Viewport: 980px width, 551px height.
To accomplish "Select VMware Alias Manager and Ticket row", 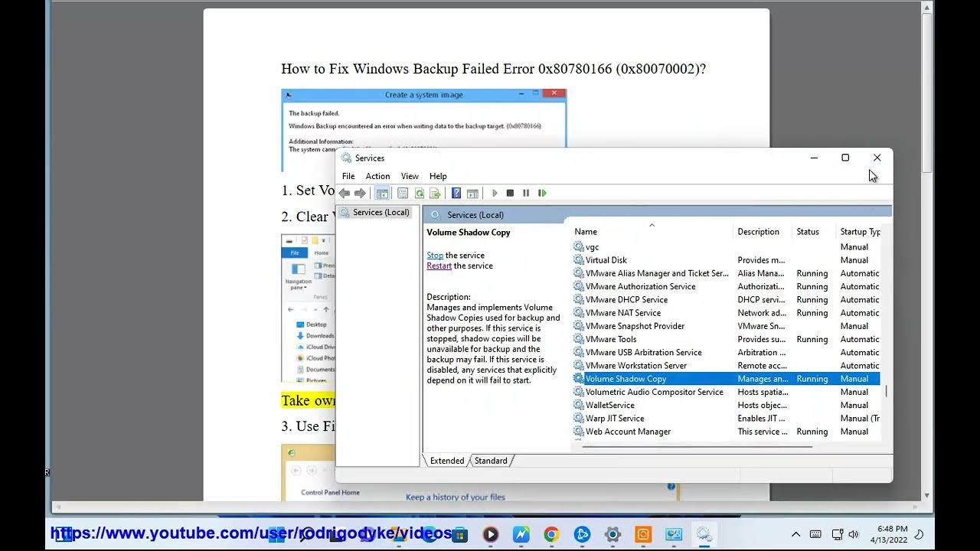I will pos(726,273).
